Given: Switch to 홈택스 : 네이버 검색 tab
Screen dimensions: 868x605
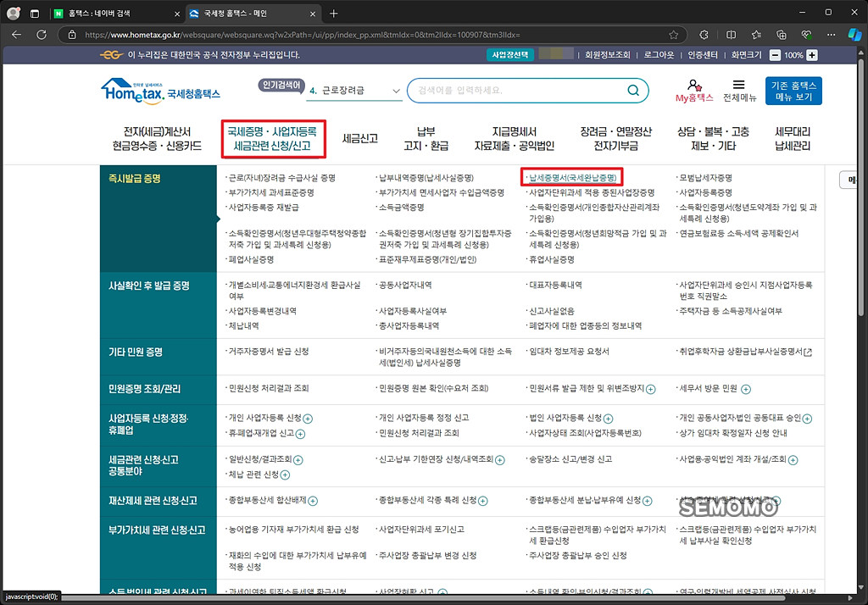Looking at the screenshot, I should (x=116, y=14).
